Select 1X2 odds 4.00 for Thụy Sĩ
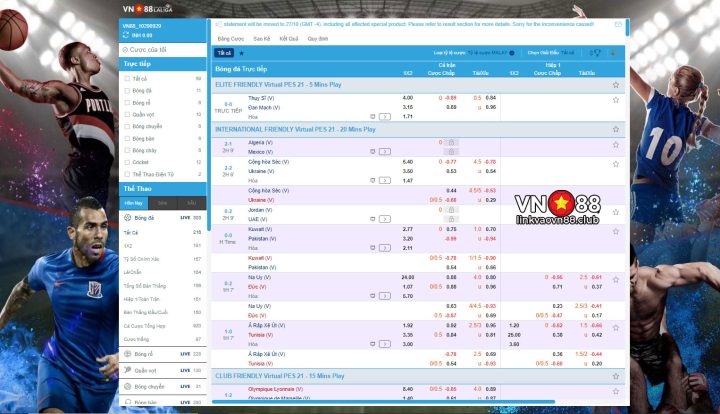720x414 pixels. point(407,98)
